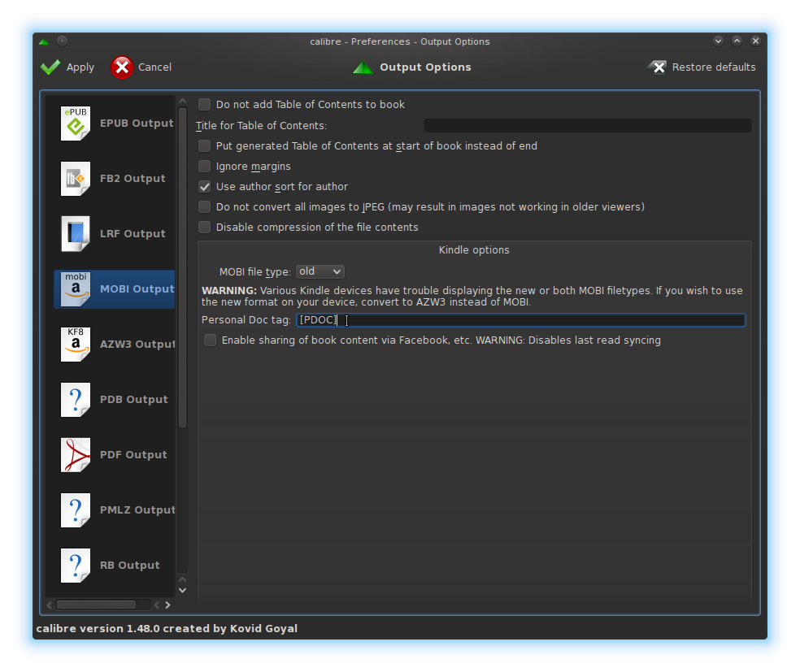Toggle 'Do not add Table of Contents to book'

coord(205,105)
